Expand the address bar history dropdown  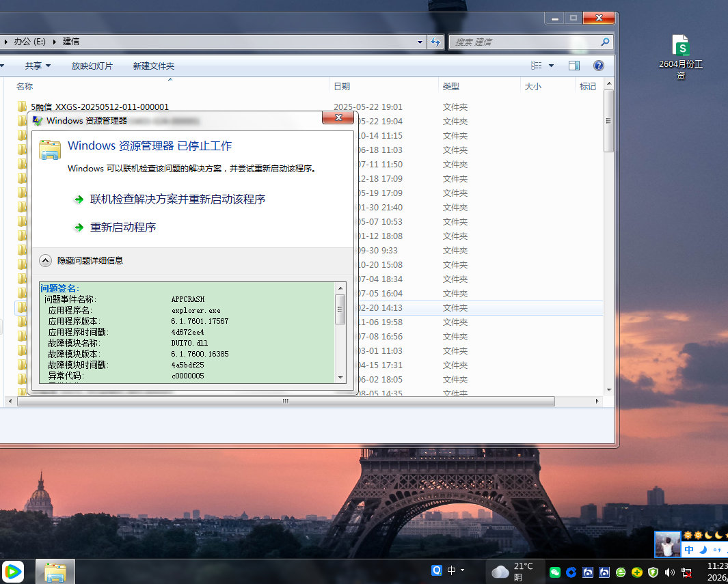[x=420, y=42]
